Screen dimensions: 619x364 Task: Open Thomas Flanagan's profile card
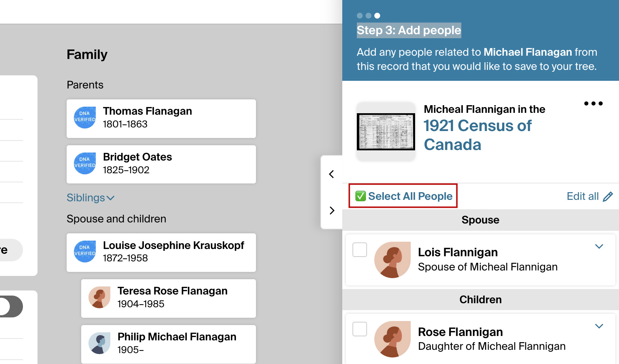pyautogui.click(x=161, y=119)
